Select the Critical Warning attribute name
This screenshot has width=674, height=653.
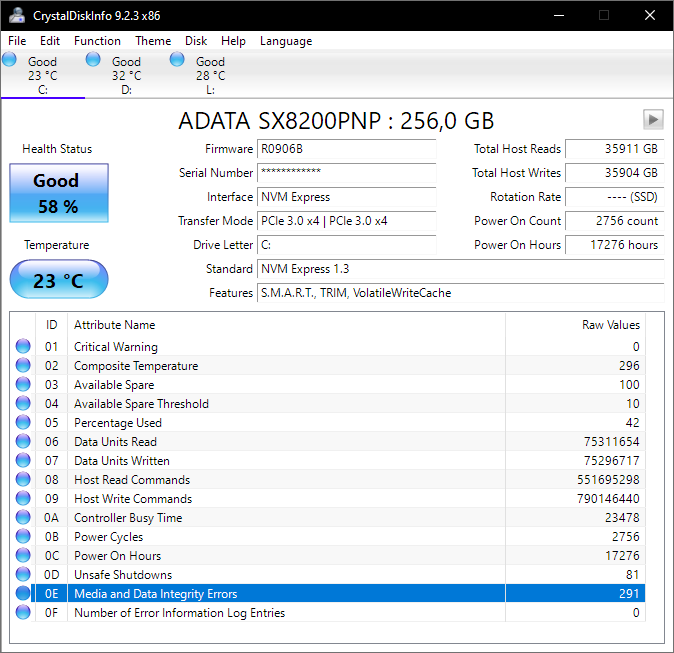click(116, 346)
